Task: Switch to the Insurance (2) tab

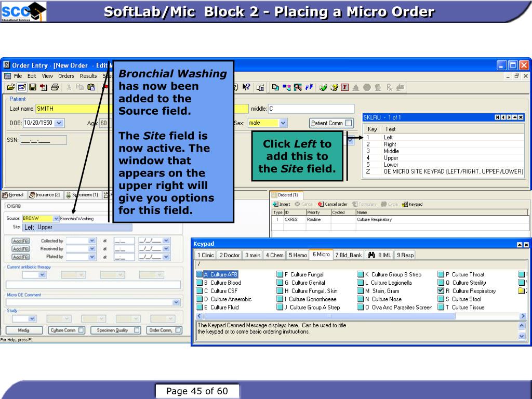Action: pyautogui.click(x=45, y=195)
